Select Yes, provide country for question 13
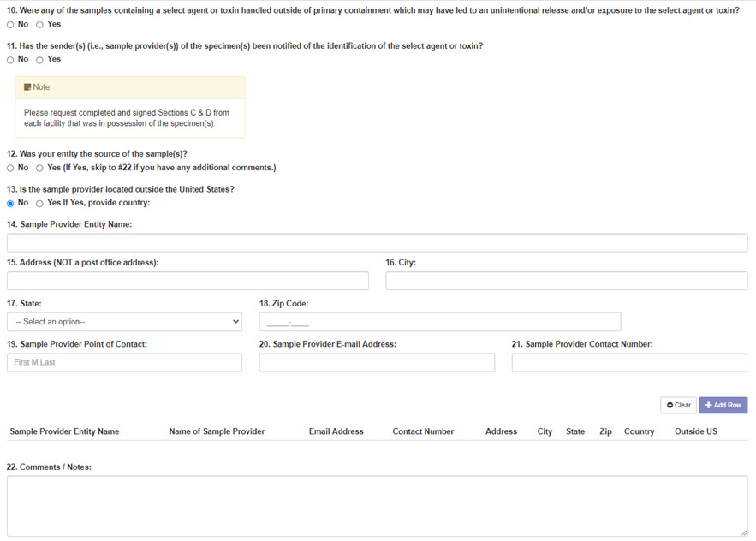 pyautogui.click(x=39, y=204)
